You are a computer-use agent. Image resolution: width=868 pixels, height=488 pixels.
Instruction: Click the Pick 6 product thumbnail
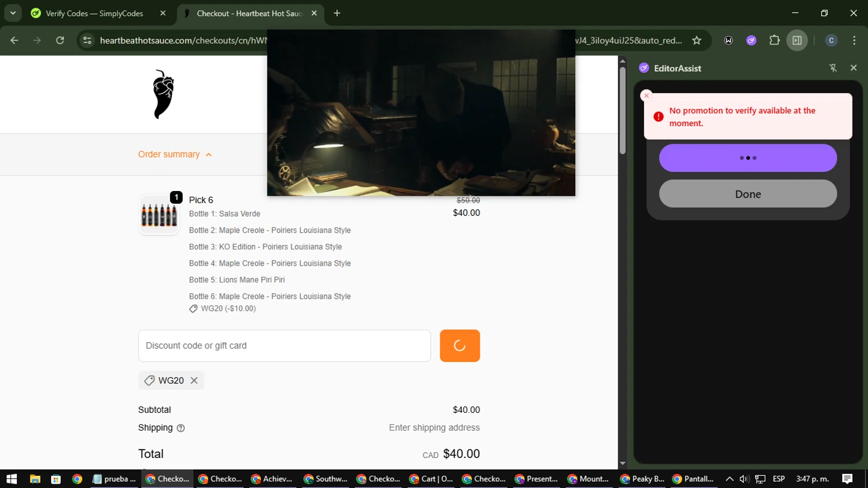click(159, 215)
